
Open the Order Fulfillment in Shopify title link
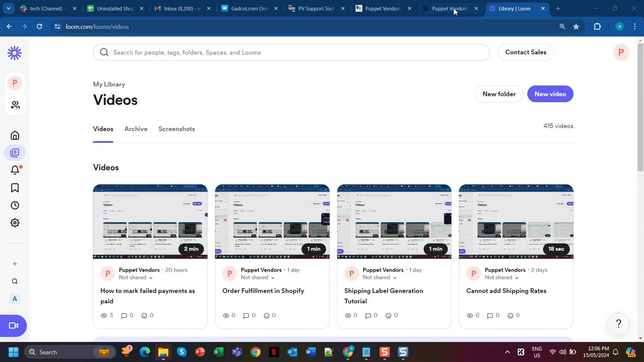click(x=263, y=291)
